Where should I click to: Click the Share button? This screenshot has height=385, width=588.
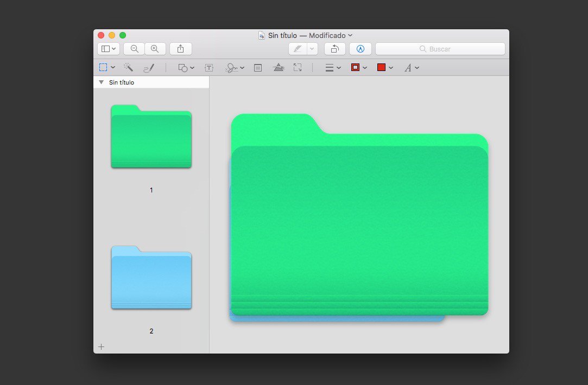coord(180,48)
